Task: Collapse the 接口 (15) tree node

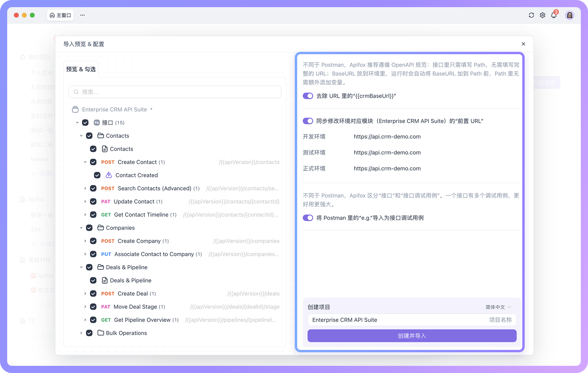Action: tap(77, 122)
